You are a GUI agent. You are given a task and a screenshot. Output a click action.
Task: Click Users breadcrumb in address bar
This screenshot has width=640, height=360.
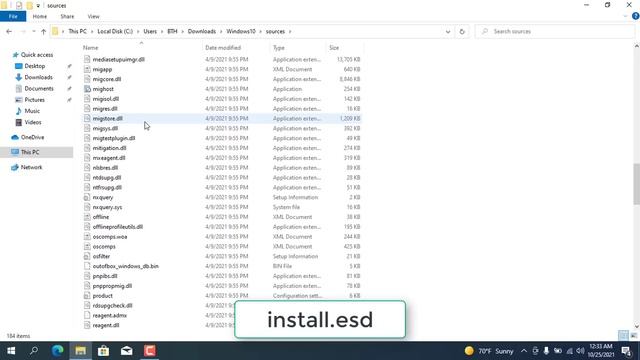[150, 31]
